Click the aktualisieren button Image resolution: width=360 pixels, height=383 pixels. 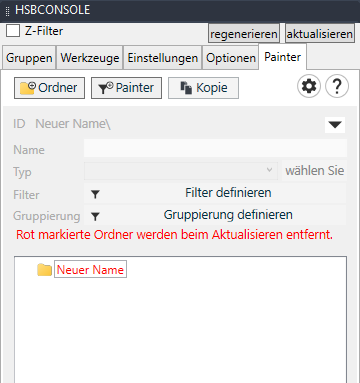click(x=320, y=34)
